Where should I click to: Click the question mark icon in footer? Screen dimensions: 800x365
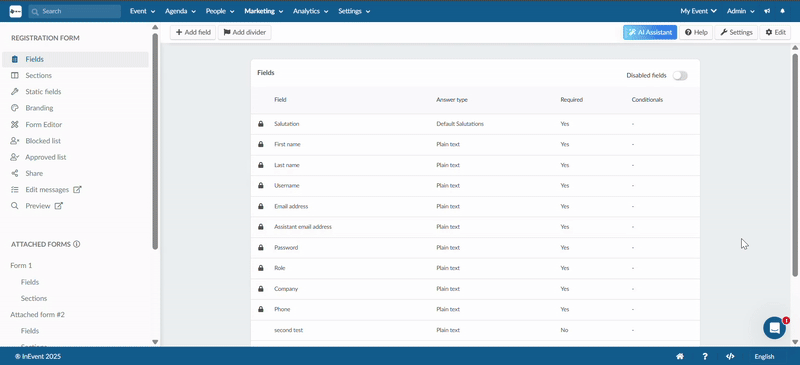(705, 356)
